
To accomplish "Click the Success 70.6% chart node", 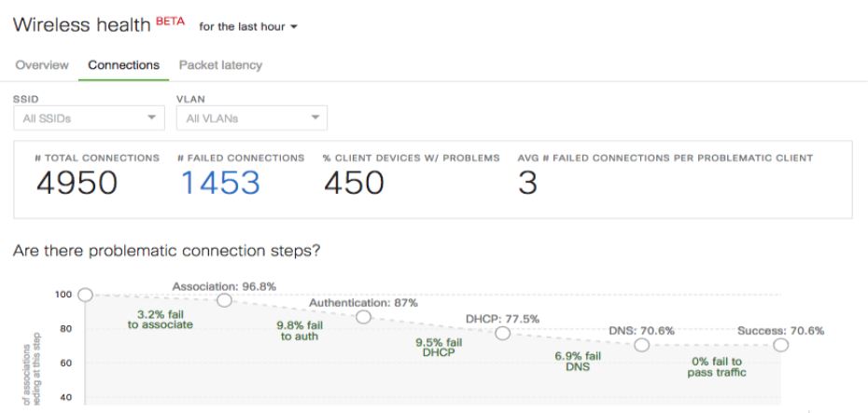I will click(781, 345).
